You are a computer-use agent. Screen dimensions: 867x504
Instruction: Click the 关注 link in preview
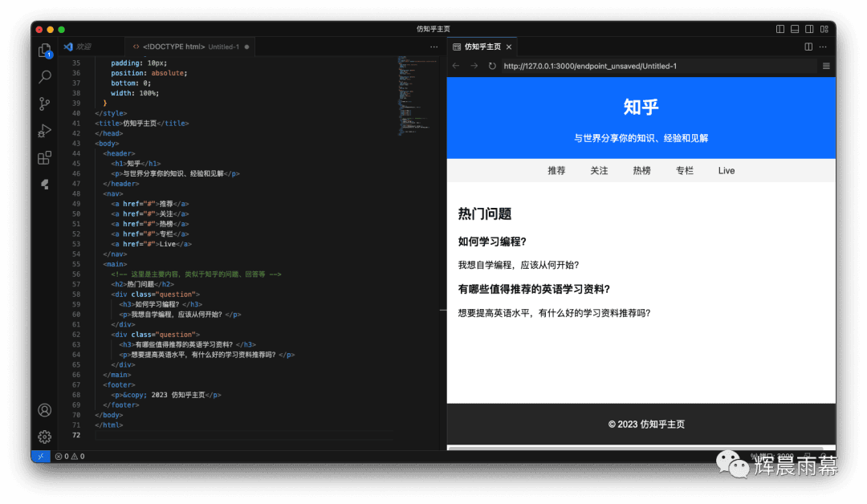tap(599, 171)
